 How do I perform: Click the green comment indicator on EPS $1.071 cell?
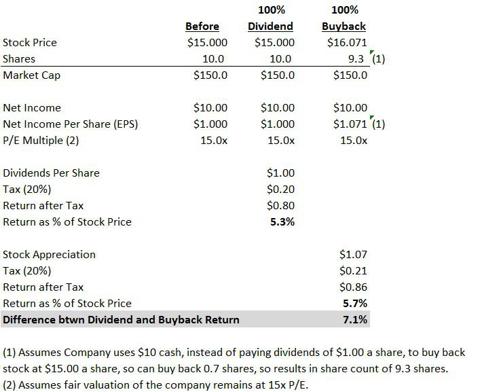(x=372, y=118)
